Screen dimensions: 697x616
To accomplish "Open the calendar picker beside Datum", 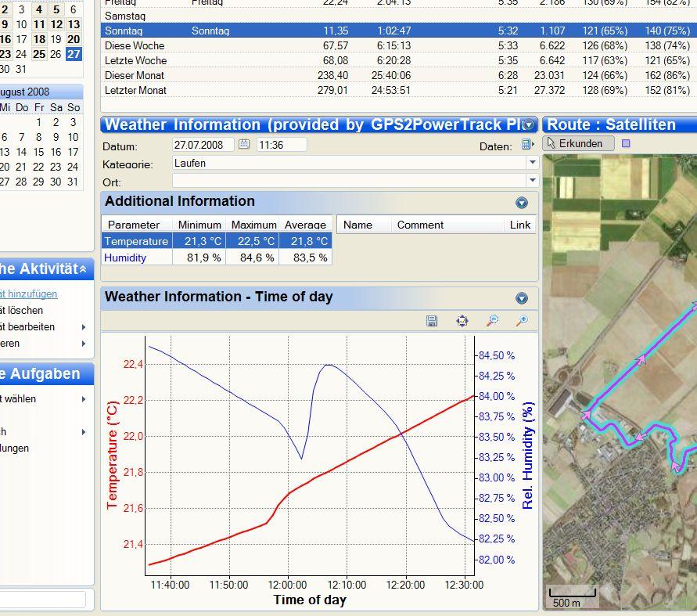I will coord(244,144).
